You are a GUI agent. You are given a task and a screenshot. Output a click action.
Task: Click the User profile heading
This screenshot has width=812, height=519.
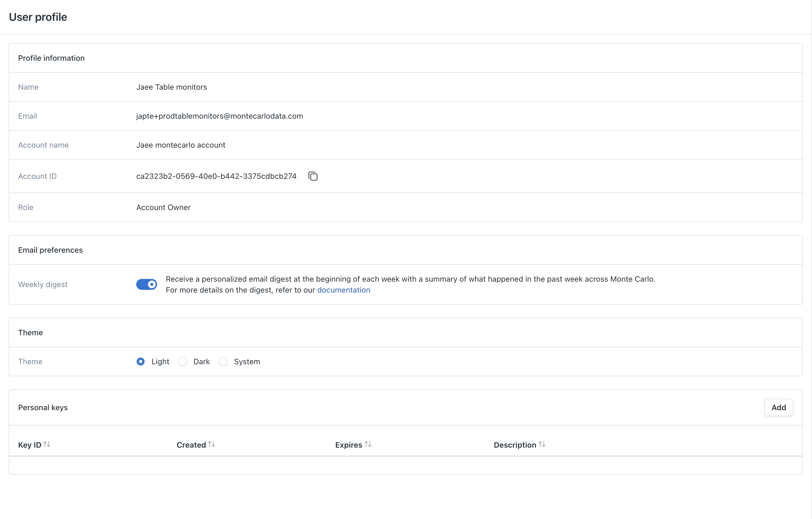[x=38, y=17]
